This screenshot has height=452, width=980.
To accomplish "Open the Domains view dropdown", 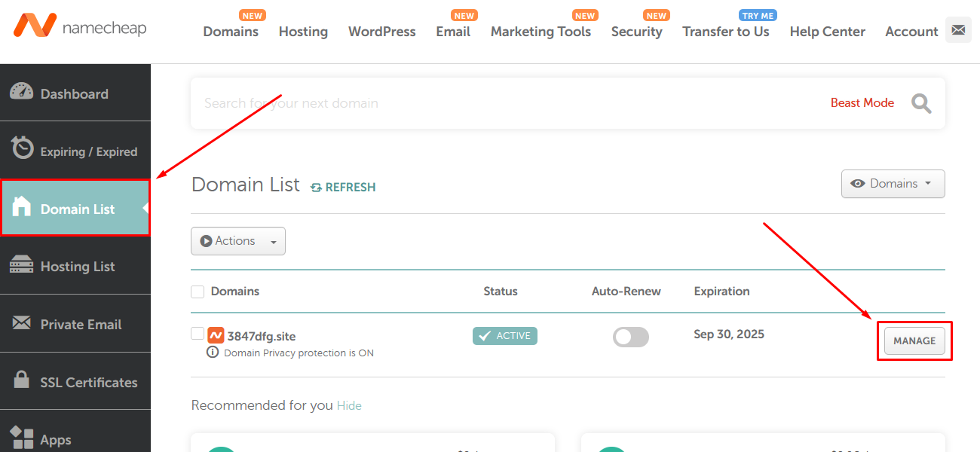I will 893,183.
